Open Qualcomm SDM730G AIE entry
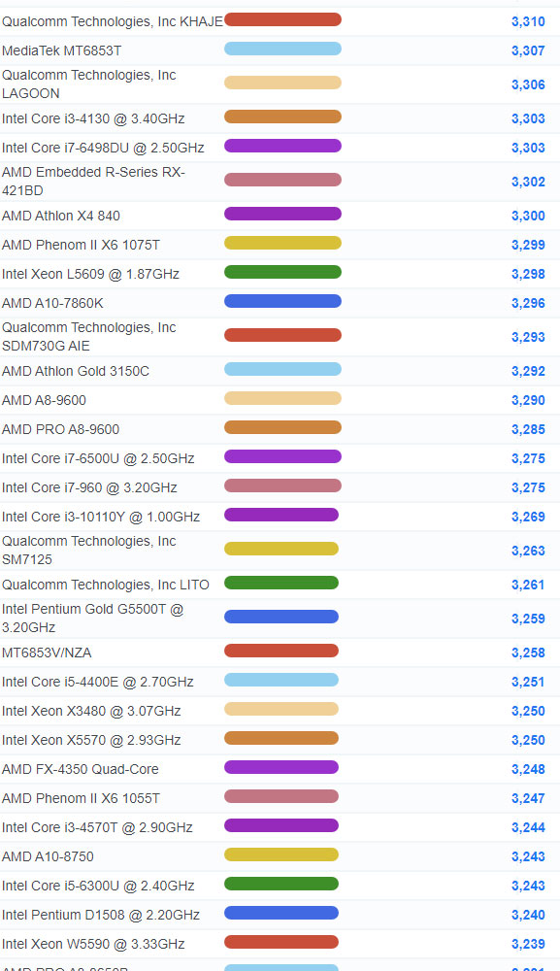 (89, 337)
